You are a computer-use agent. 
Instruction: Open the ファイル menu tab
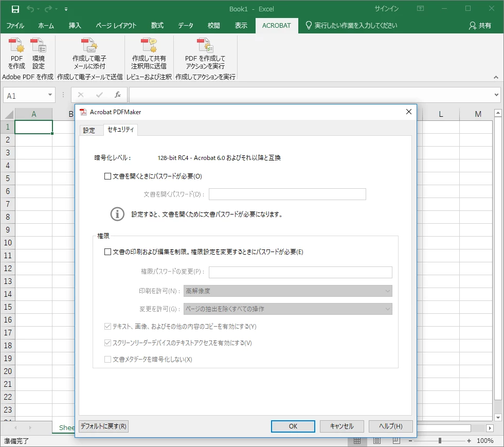pyautogui.click(x=15, y=25)
